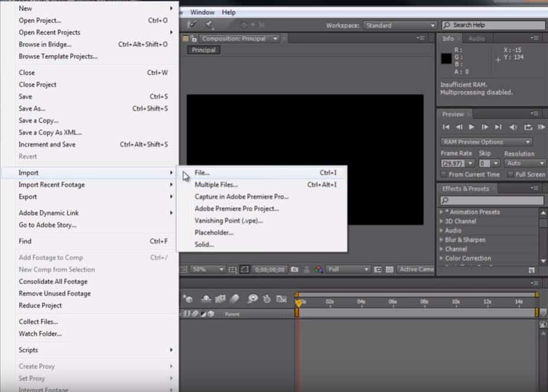Image resolution: width=548 pixels, height=392 pixels.
Task: Click the Principal breadcrumb button
Action: point(203,50)
